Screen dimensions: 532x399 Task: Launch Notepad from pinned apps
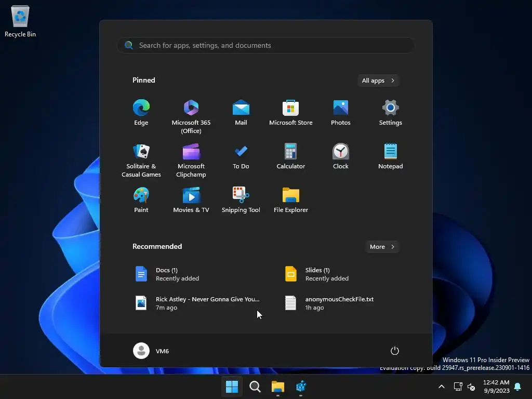tap(391, 157)
